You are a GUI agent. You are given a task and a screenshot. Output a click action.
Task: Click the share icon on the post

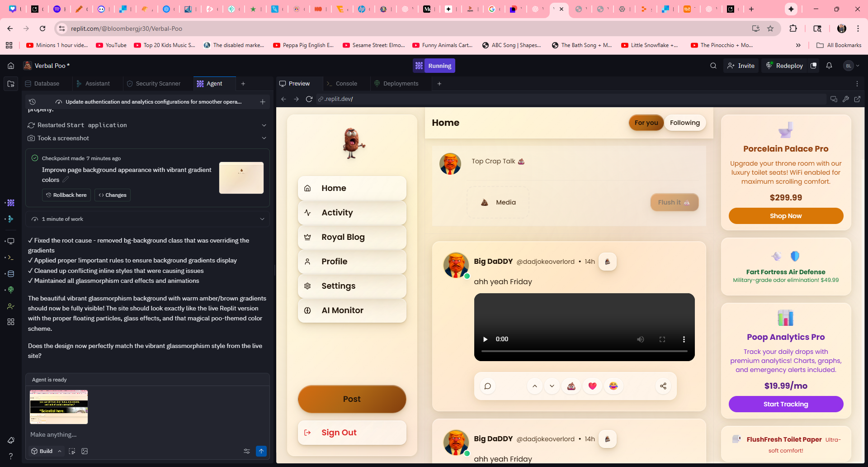pos(663,386)
